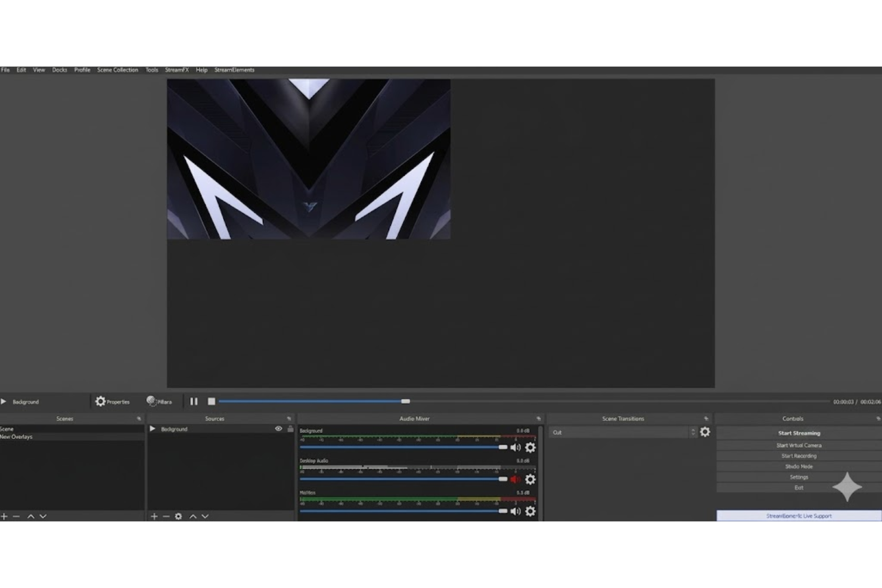Open the Scene Collection menu
The height and width of the screenshot is (588, 882).
tap(117, 70)
